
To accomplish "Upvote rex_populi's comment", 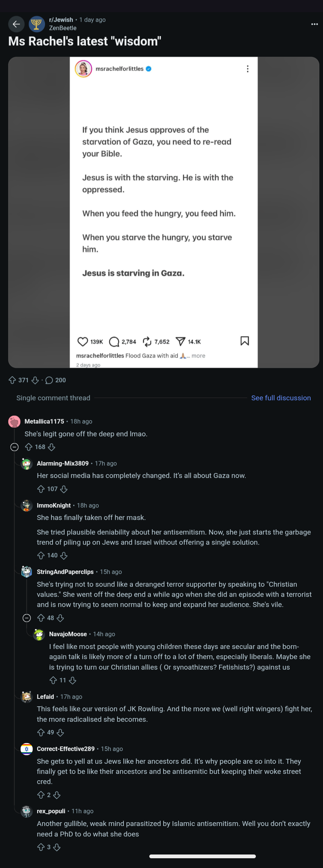I will (41, 847).
